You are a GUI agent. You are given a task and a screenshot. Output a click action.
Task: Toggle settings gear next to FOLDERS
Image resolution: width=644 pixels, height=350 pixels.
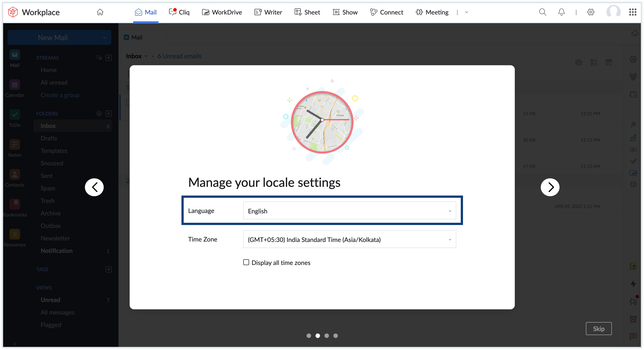[x=99, y=114]
